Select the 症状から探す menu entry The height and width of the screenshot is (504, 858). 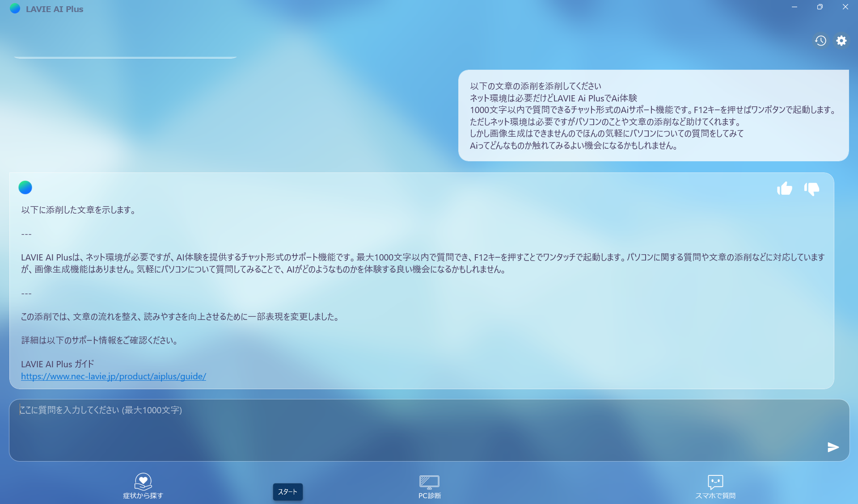point(143,495)
